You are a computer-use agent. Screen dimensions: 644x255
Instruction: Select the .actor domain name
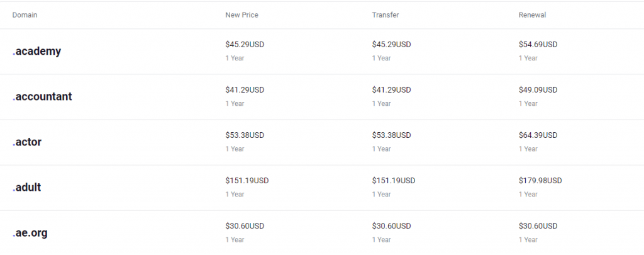tap(26, 142)
